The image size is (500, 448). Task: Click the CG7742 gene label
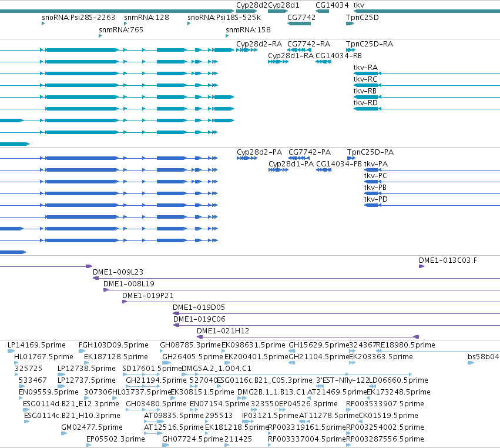[x=301, y=18]
